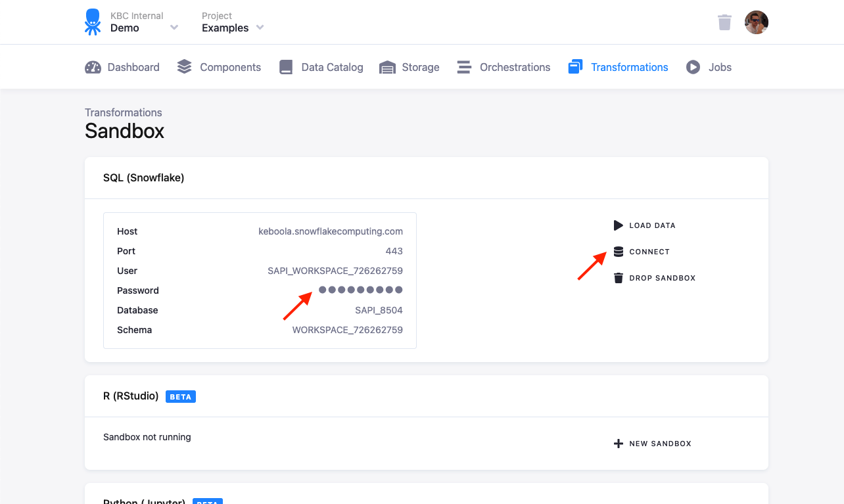The height and width of the screenshot is (504, 844).
Task: Click the Orchestrations bars icon
Action: tap(464, 67)
